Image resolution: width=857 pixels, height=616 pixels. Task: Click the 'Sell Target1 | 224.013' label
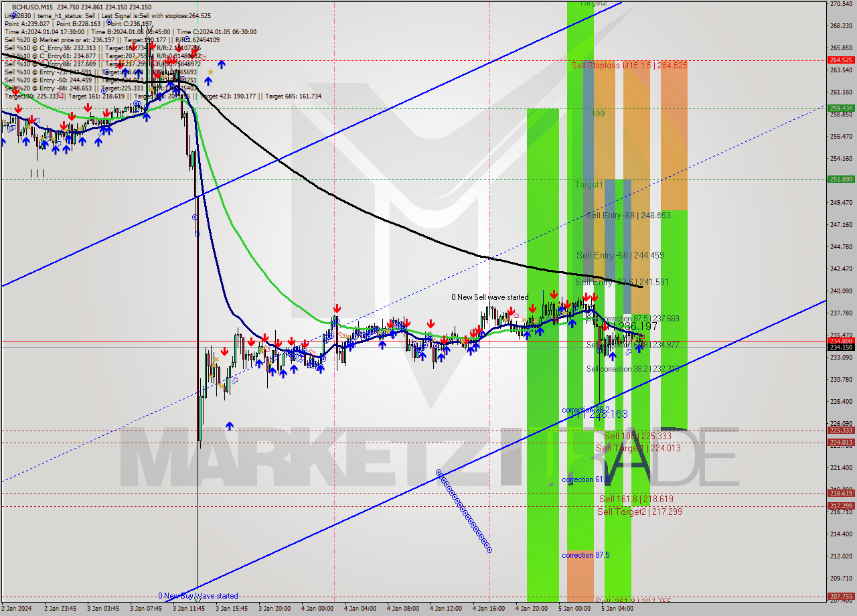pos(638,448)
